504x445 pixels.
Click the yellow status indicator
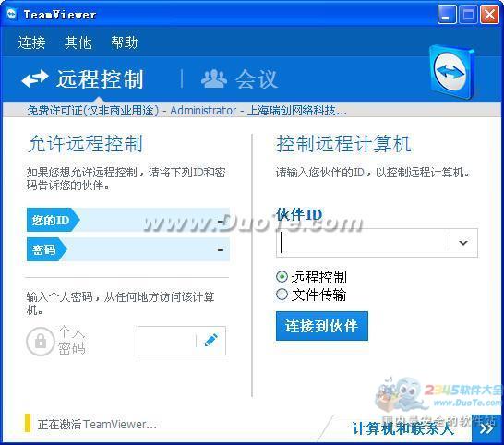click(28, 423)
